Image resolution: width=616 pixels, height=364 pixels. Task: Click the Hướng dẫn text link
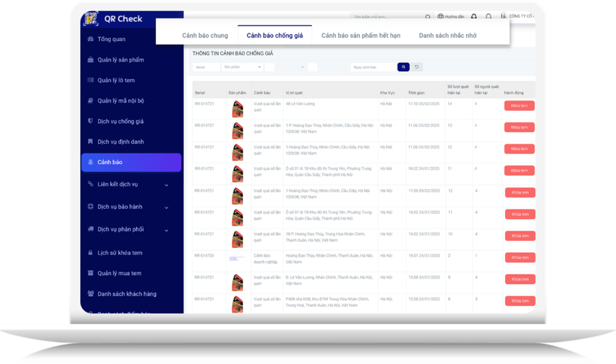pyautogui.click(x=454, y=17)
